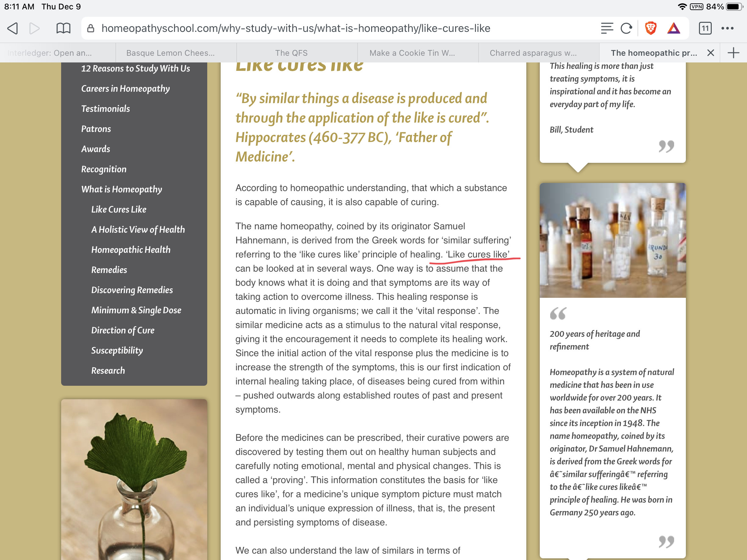Add a new tab with plus
The height and width of the screenshot is (560, 747).
coord(733,53)
